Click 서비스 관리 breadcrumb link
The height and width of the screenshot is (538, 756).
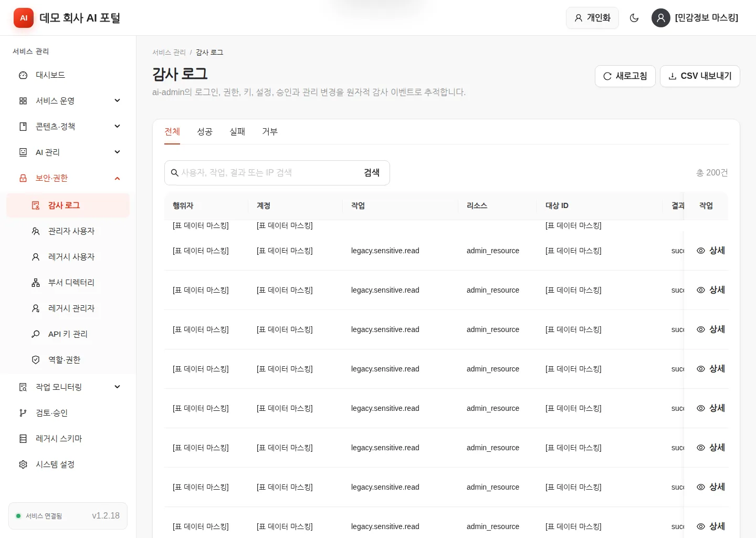click(x=169, y=53)
